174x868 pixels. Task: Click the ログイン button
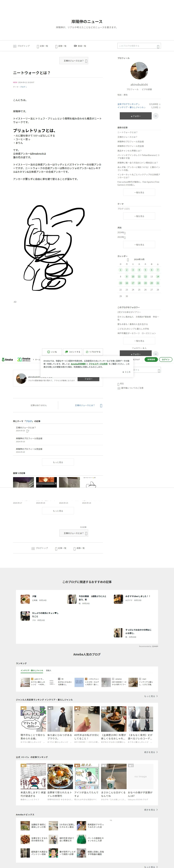coord(166,359)
